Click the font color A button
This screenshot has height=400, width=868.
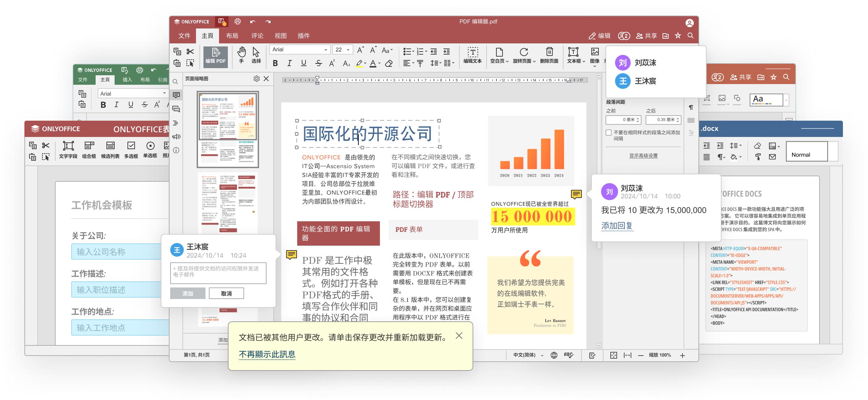coord(373,63)
